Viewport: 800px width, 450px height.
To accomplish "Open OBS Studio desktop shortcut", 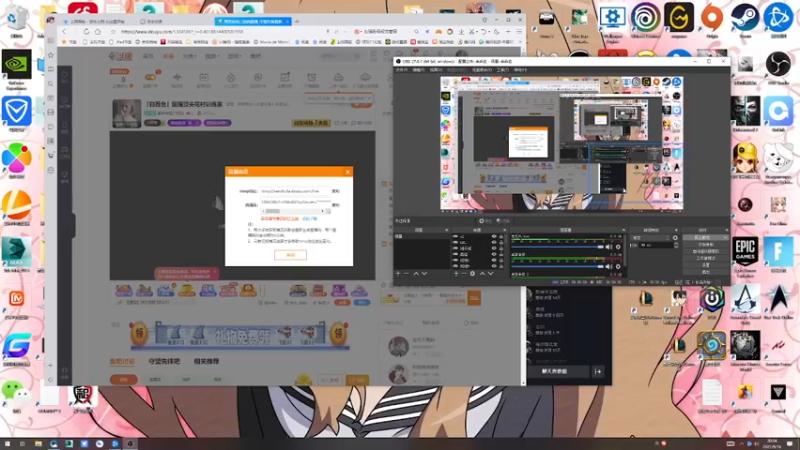I will 778,67.
